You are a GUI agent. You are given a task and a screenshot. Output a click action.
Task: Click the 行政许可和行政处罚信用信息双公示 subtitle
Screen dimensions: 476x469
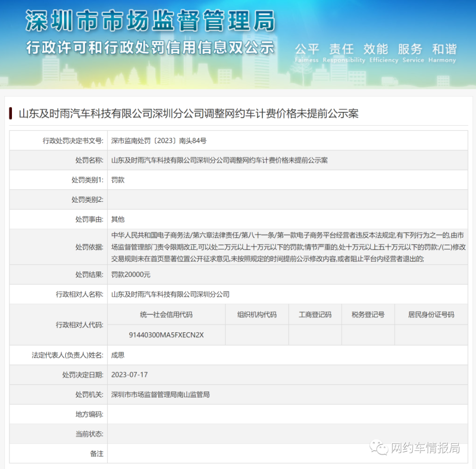[150, 48]
